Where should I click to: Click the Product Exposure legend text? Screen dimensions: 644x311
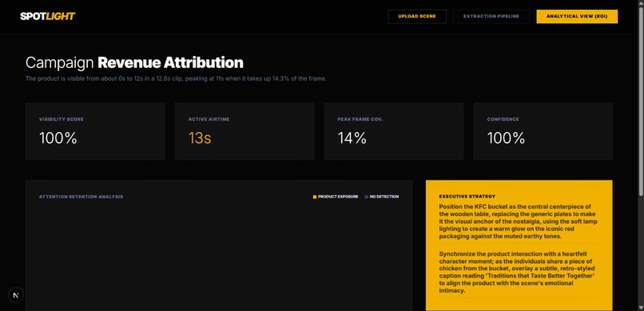338,197
